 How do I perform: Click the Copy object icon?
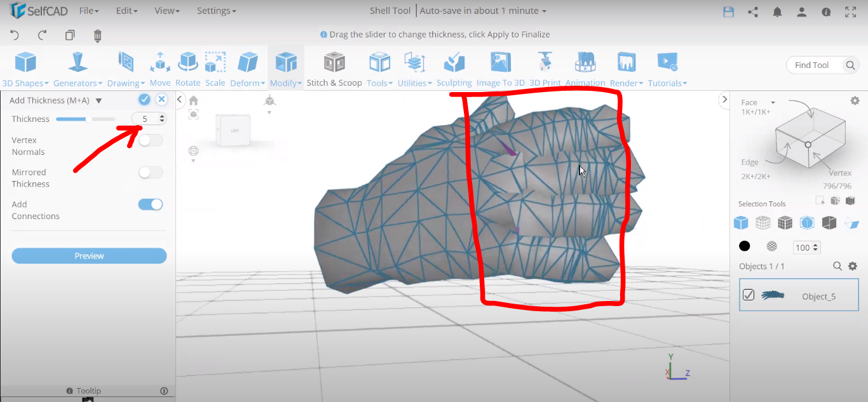coord(70,36)
